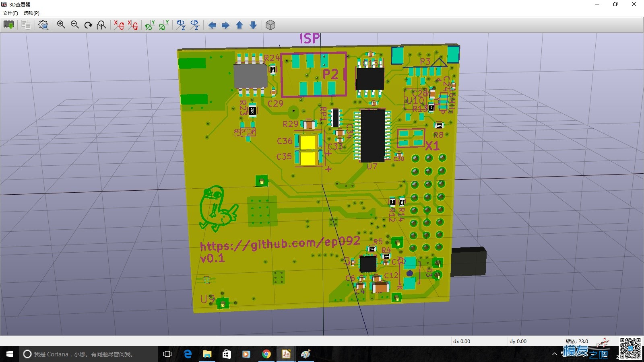
Task: Rotate Y counterclockwise (second green icon)
Action: point(164,25)
